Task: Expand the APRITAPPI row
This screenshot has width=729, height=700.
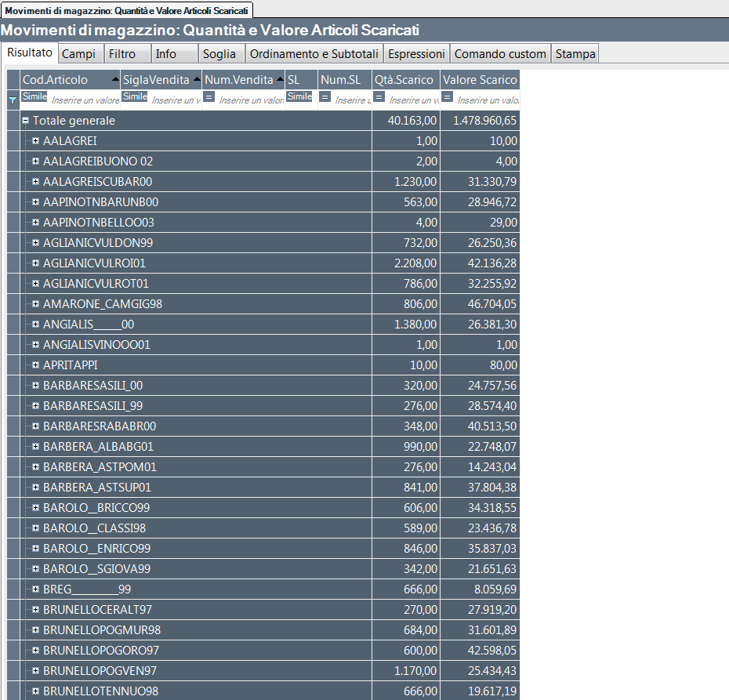Action: [36, 365]
